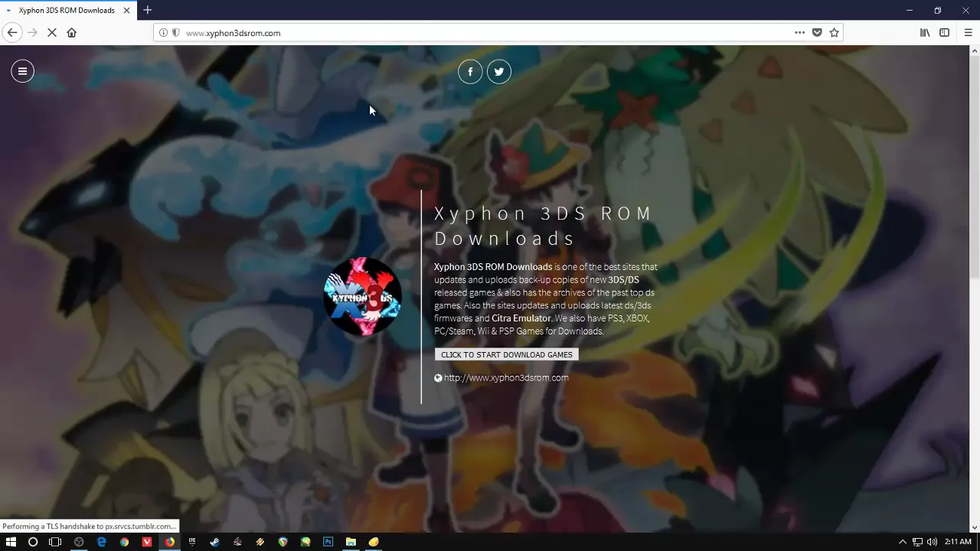Open page actions three-dots menu
This screenshot has height=551, width=980.
(x=799, y=33)
